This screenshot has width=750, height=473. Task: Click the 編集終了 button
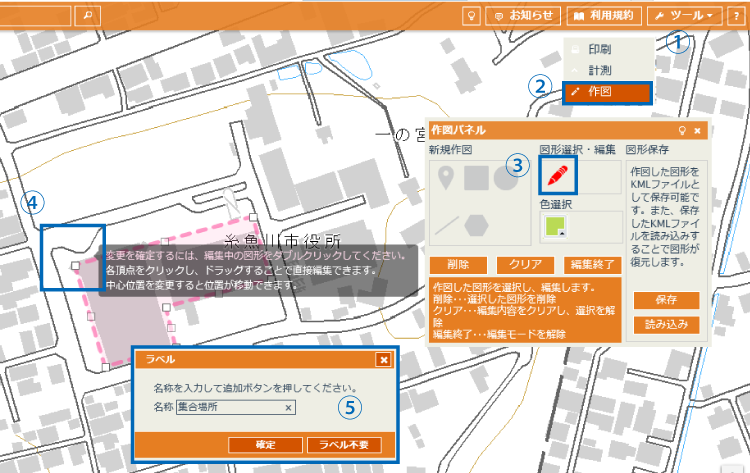[x=592, y=265]
